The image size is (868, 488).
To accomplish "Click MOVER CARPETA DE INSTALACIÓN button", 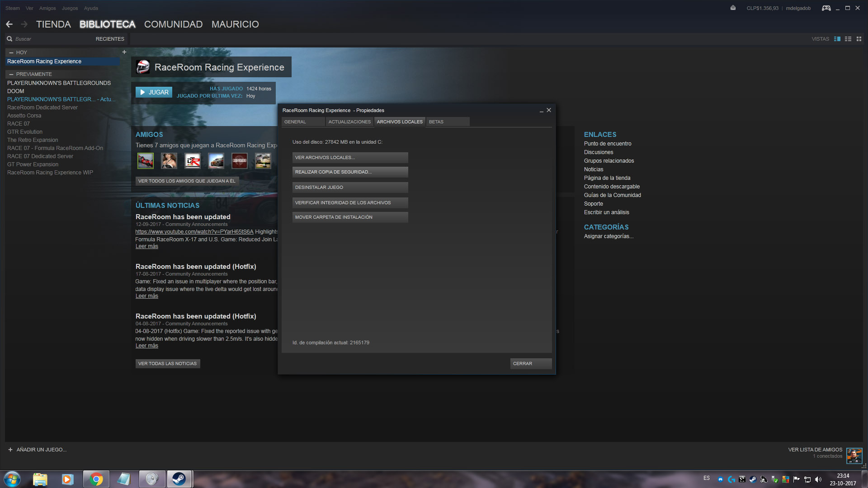I will point(350,217).
